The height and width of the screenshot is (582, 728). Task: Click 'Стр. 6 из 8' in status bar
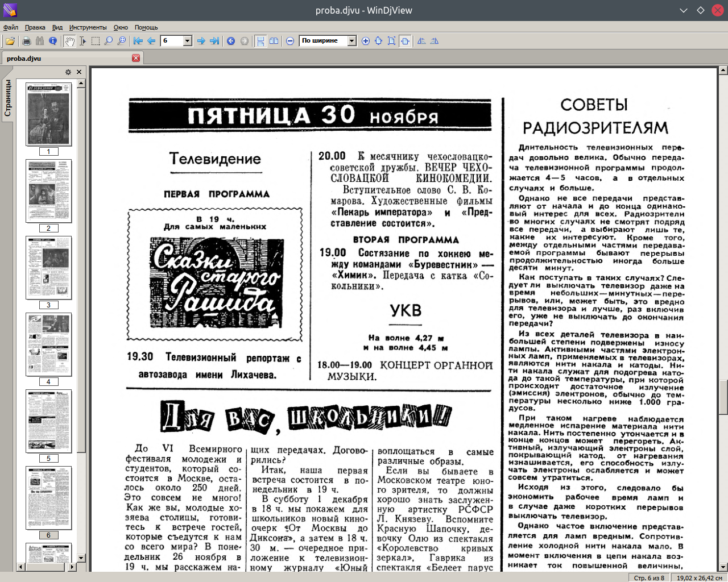pos(649,577)
